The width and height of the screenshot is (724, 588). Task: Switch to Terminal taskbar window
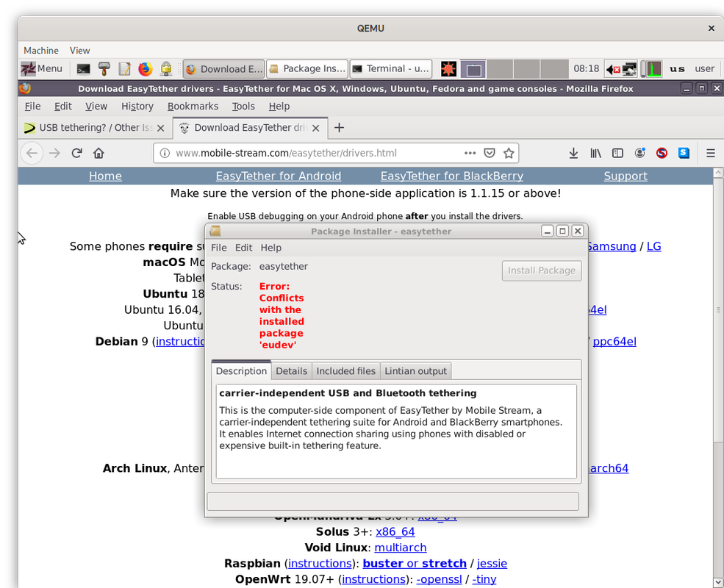pyautogui.click(x=391, y=69)
